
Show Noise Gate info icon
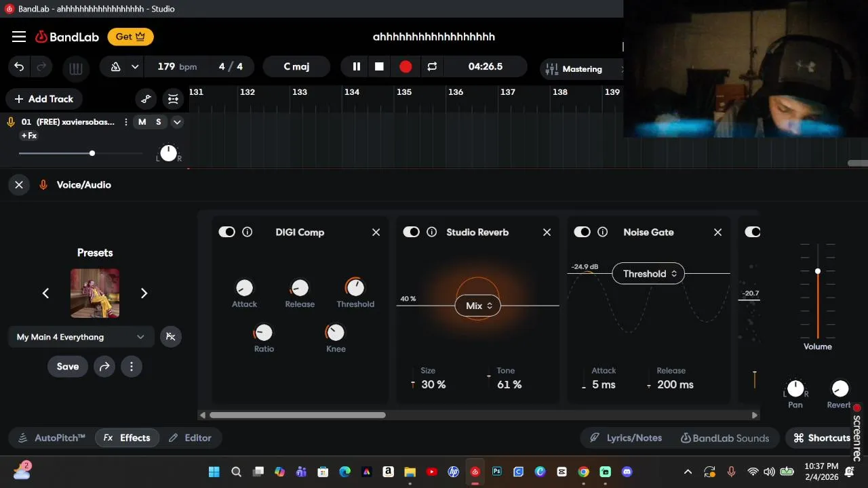tap(603, 232)
